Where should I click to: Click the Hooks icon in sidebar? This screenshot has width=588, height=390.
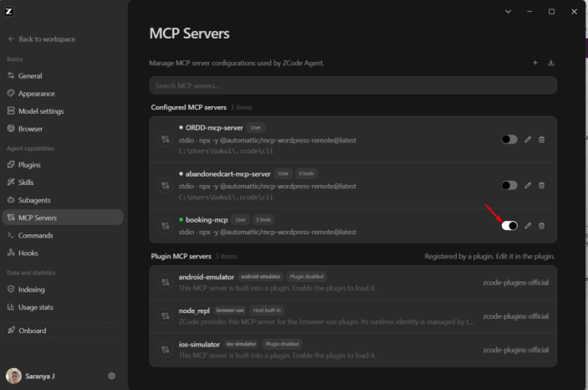[x=11, y=253]
